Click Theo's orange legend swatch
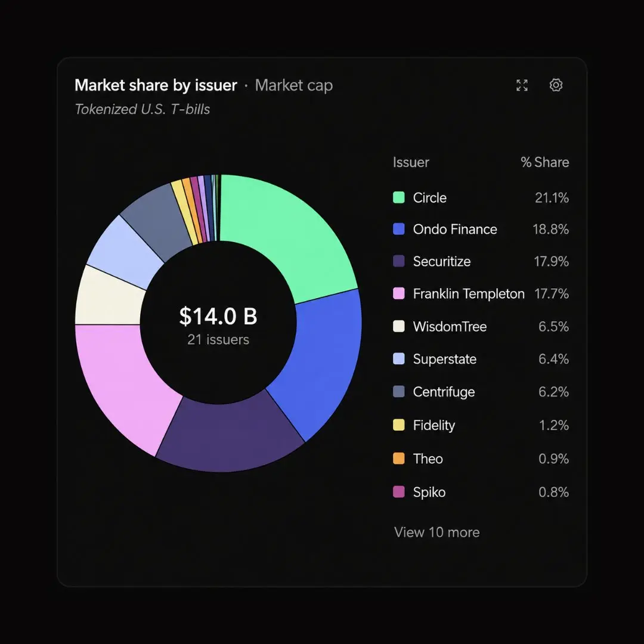644x644 pixels. point(399,459)
